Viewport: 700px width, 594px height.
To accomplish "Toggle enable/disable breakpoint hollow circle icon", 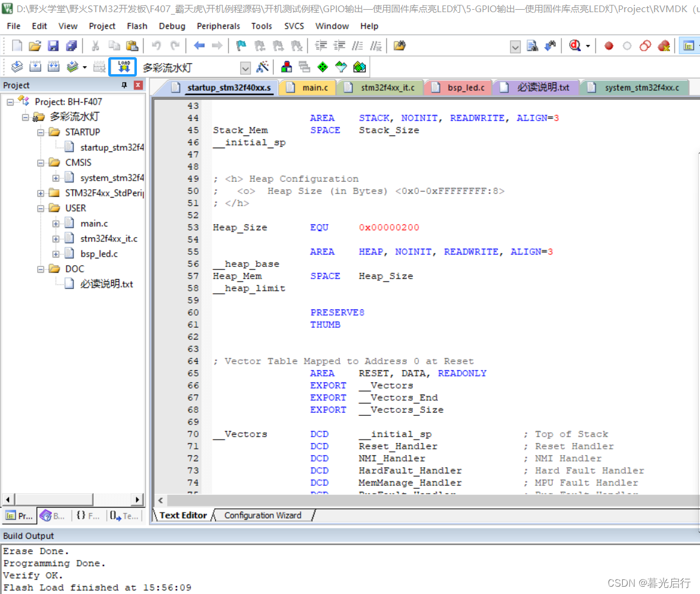I will coord(627,46).
